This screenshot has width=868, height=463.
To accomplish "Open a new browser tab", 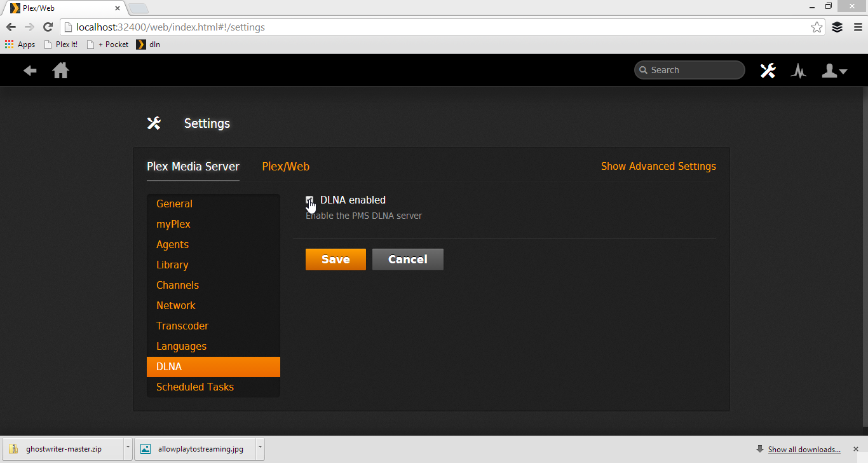I will 139,8.
